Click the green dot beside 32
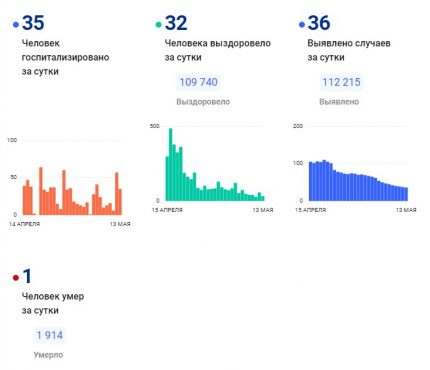430x370 pixels. tap(159, 24)
